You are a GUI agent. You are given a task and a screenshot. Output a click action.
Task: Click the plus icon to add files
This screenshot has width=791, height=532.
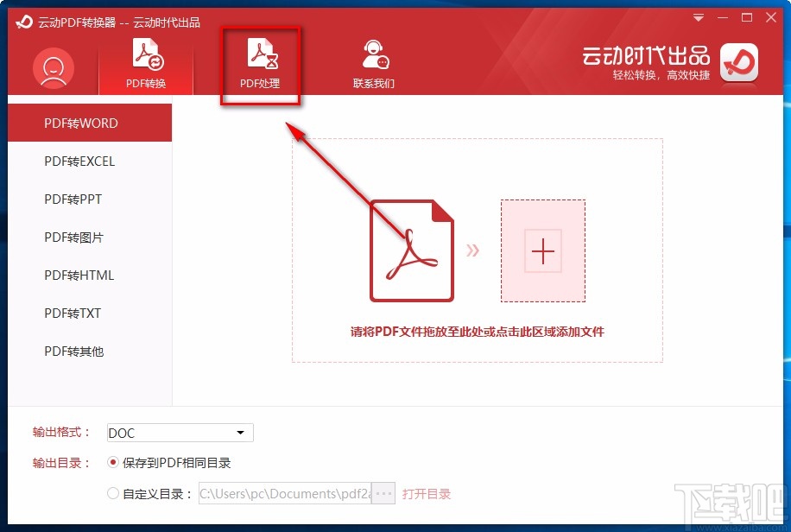[543, 251]
